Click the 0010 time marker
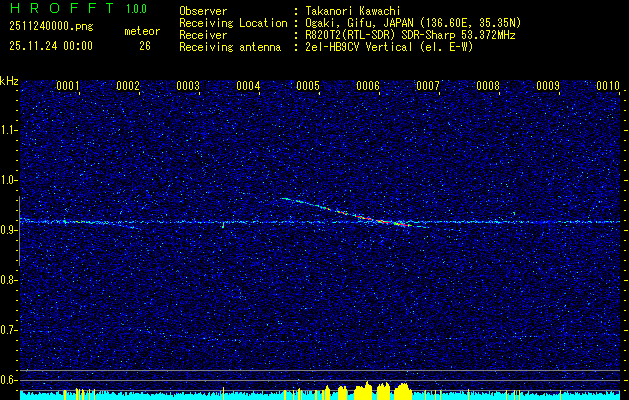The image size is (629, 400). pyautogui.click(x=608, y=86)
